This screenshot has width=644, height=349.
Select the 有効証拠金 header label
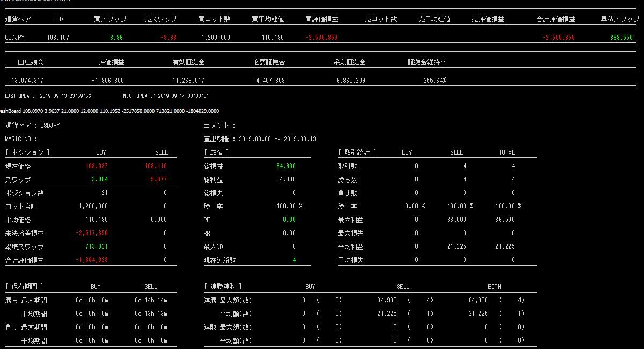tap(188, 62)
